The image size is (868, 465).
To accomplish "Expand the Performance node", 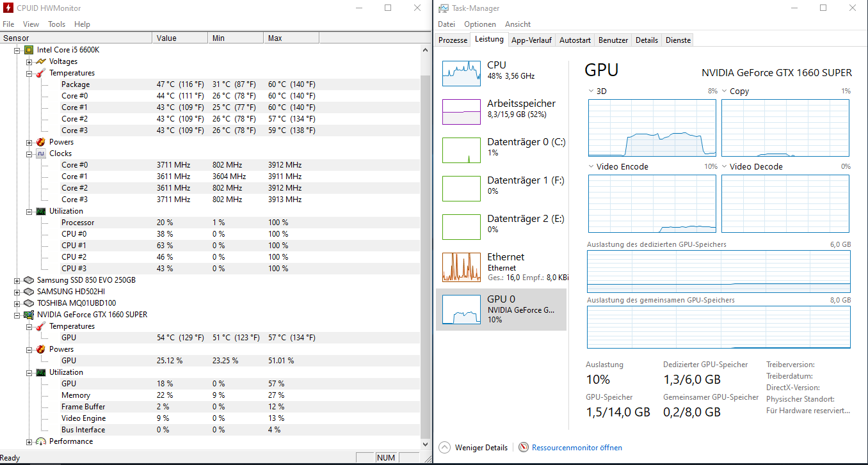I will (x=29, y=441).
